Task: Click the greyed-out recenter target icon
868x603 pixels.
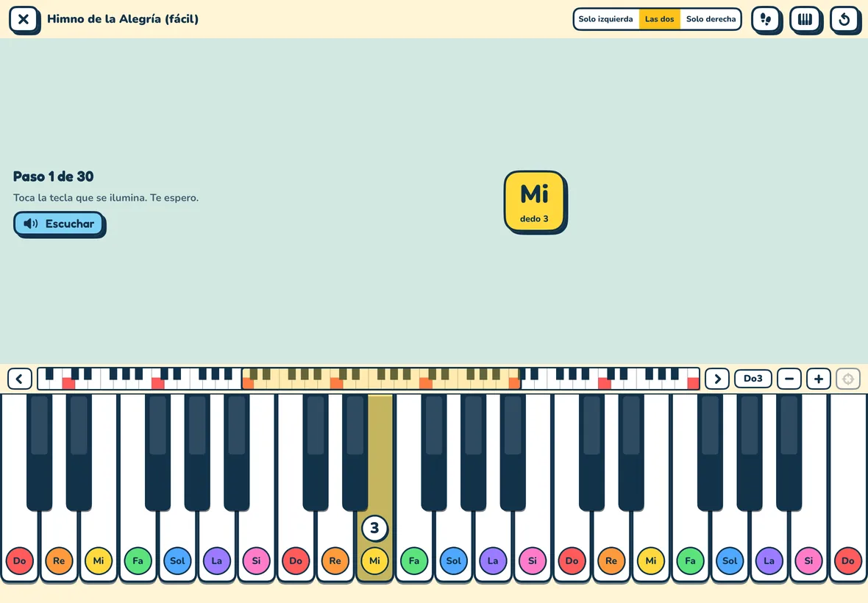Action: [848, 379]
